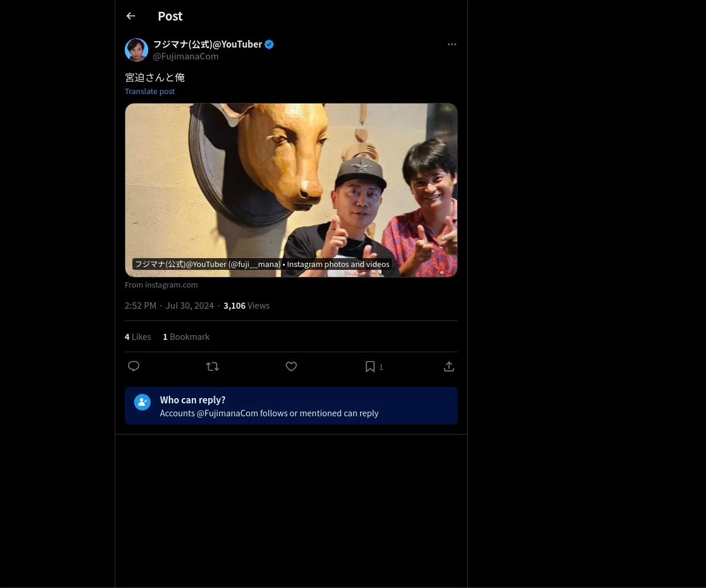
Task: Open the Instagram preview image
Action: 291,189
